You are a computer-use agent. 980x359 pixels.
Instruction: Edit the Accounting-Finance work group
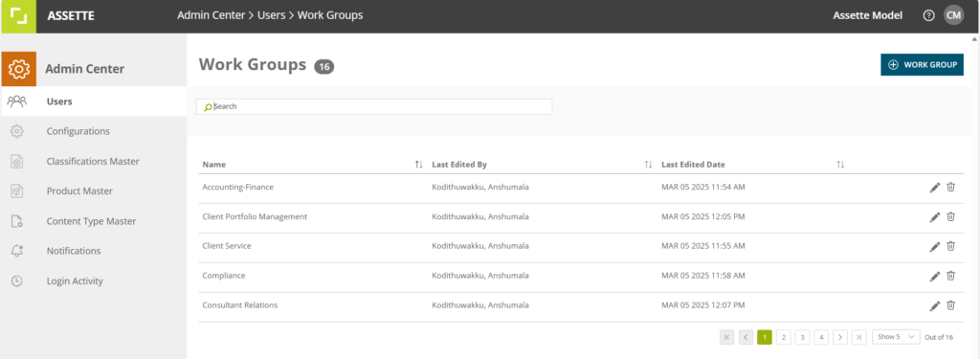coord(934,187)
